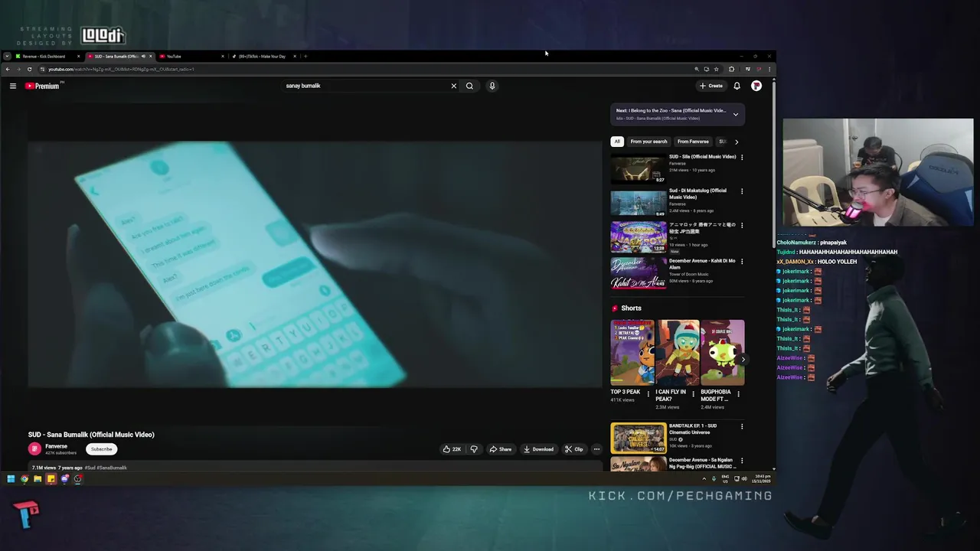Open the YouTube hamburger guide menu

(13, 86)
